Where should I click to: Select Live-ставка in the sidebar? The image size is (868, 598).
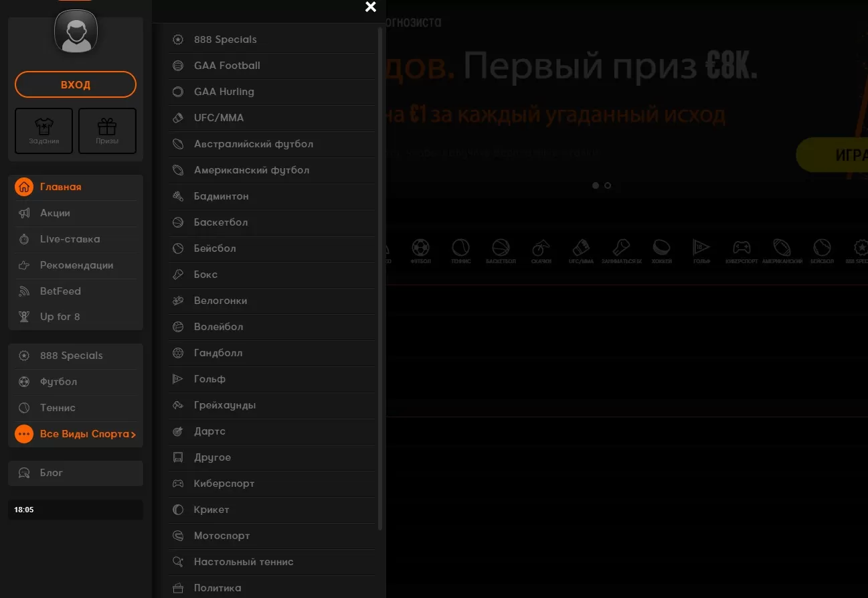click(70, 239)
